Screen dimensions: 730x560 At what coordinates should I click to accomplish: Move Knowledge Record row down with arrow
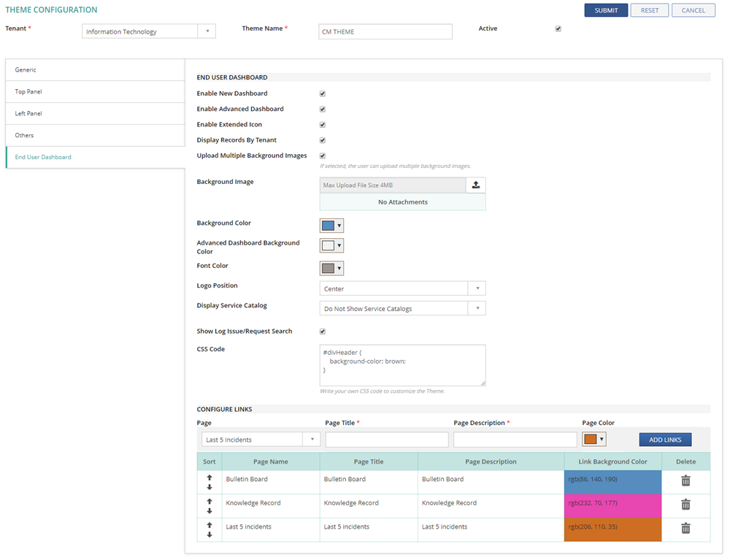pyautogui.click(x=210, y=511)
